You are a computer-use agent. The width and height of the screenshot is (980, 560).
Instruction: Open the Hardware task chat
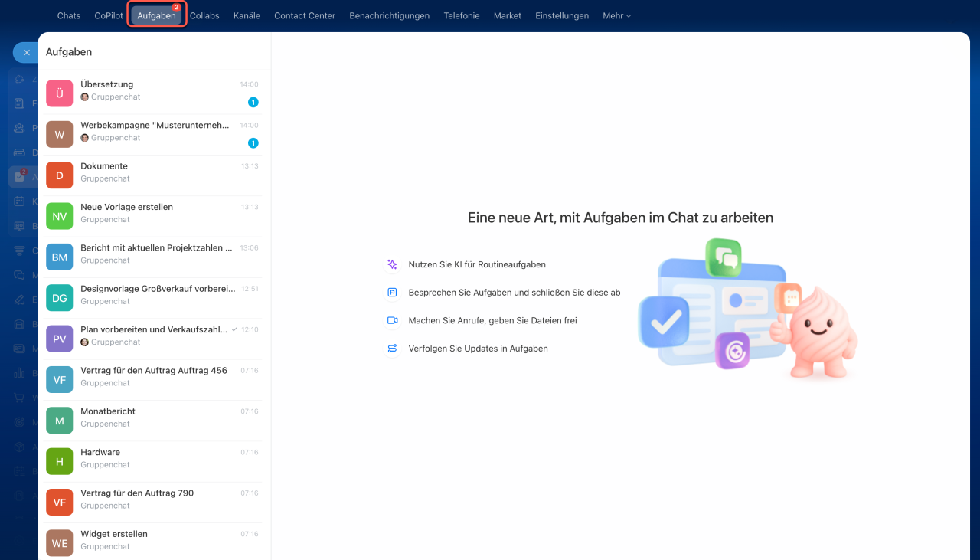[x=153, y=458]
